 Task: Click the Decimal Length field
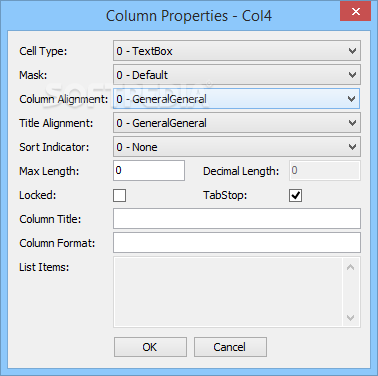[325, 171]
